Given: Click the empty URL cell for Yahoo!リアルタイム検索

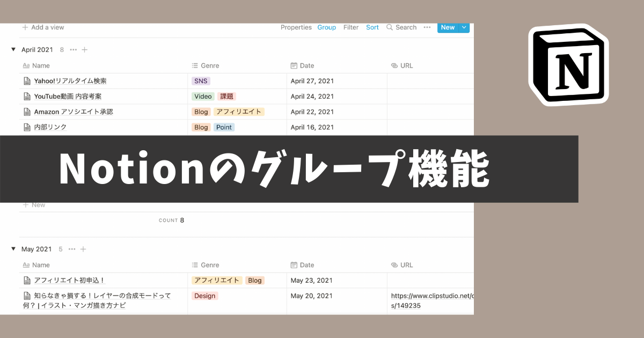Looking at the screenshot, I should click(x=431, y=81).
